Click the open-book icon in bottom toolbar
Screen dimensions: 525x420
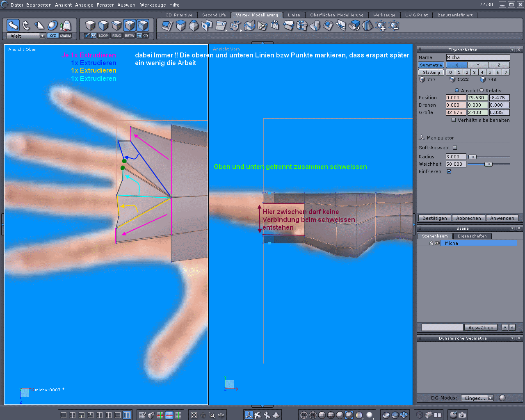(x=438, y=415)
